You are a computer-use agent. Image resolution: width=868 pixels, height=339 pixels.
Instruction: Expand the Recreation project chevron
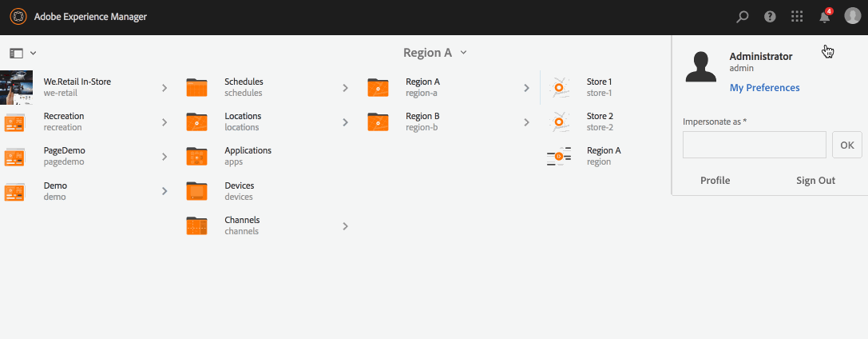point(164,122)
